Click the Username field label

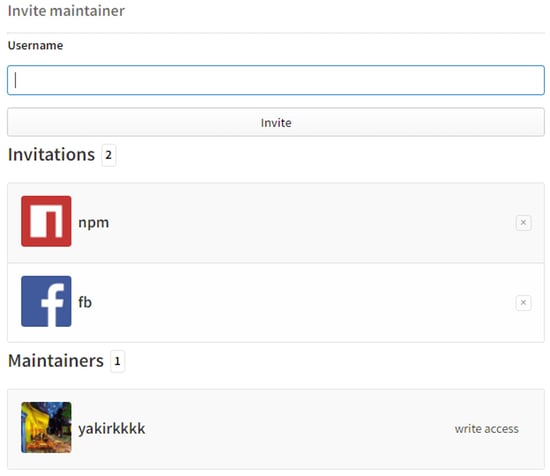(x=35, y=45)
